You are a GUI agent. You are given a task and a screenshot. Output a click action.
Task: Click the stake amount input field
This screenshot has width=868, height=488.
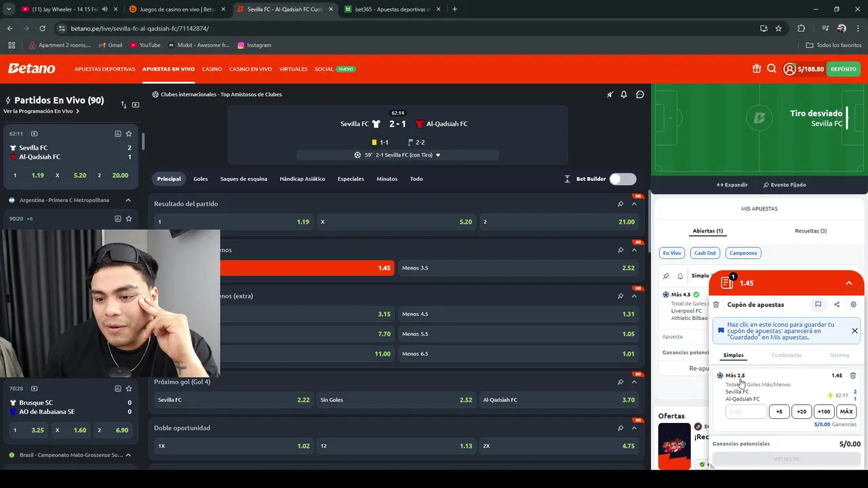(x=746, y=411)
